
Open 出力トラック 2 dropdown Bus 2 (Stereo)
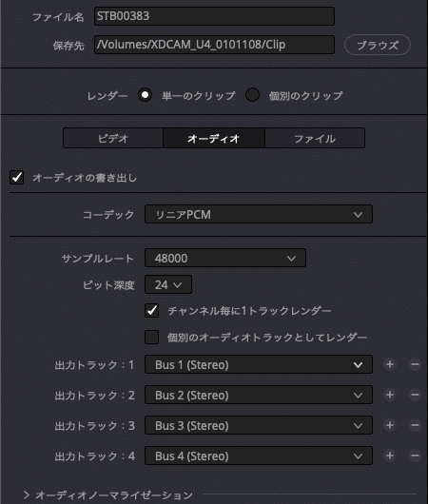click(259, 395)
